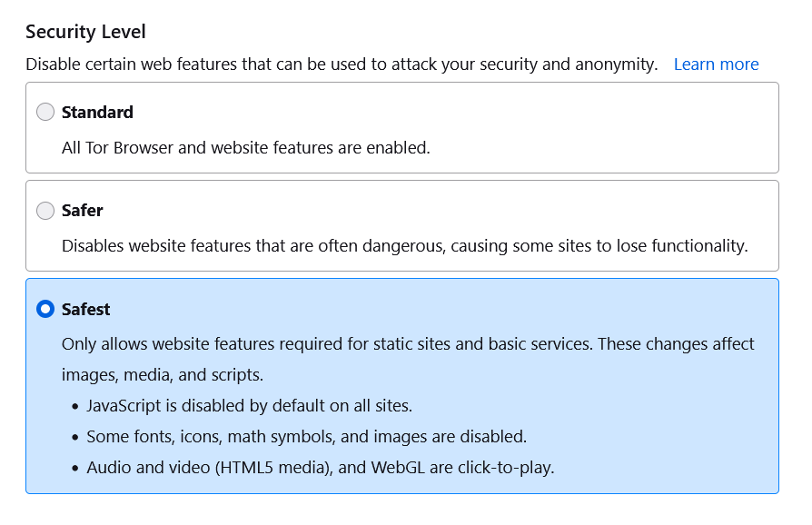This screenshot has height=525, width=812.
Task: Click the JavaScript is disabled bullet text
Action: pyautogui.click(x=249, y=405)
